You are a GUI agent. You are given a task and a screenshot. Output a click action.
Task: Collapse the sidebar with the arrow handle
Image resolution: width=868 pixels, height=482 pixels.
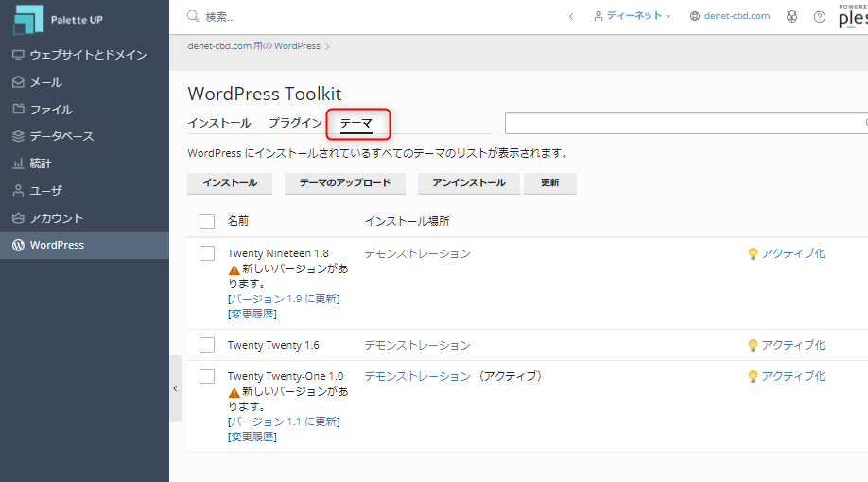coord(176,388)
